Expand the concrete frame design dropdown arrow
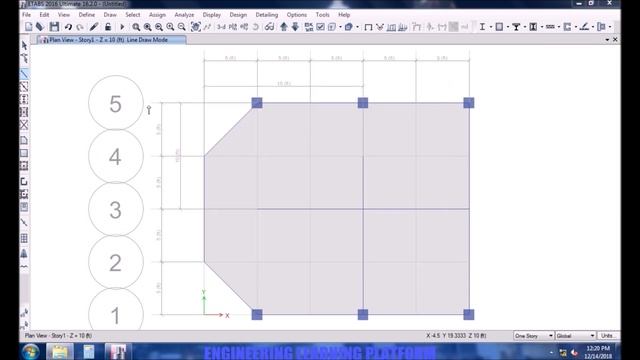The width and height of the screenshot is (640, 360). 507,27
